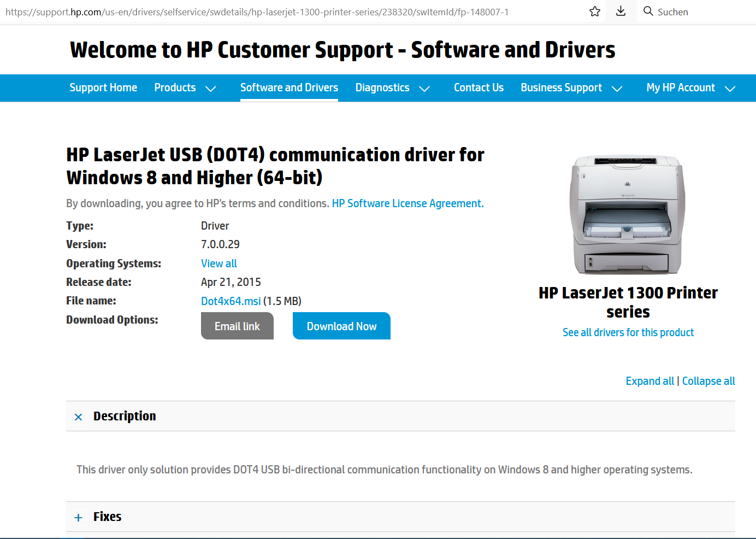Screen dimensions: 756x539
Task: Click the Type value Driver
Action: click(x=215, y=226)
